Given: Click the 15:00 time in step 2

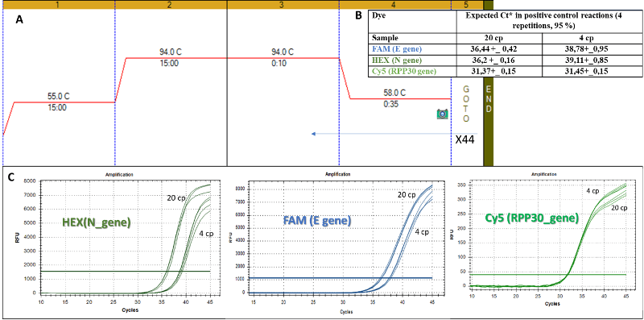Looking at the screenshot, I should 170,64.
